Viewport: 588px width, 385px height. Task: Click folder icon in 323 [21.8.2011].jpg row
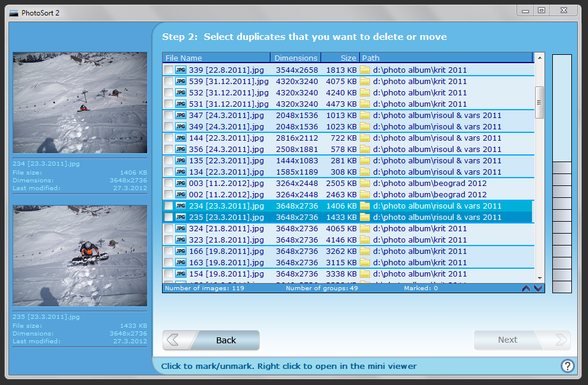point(365,240)
